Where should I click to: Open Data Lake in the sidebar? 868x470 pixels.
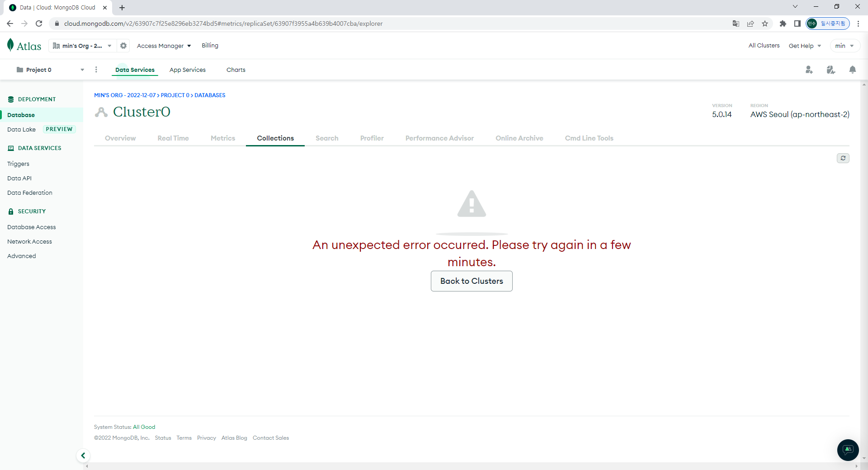[x=21, y=129]
